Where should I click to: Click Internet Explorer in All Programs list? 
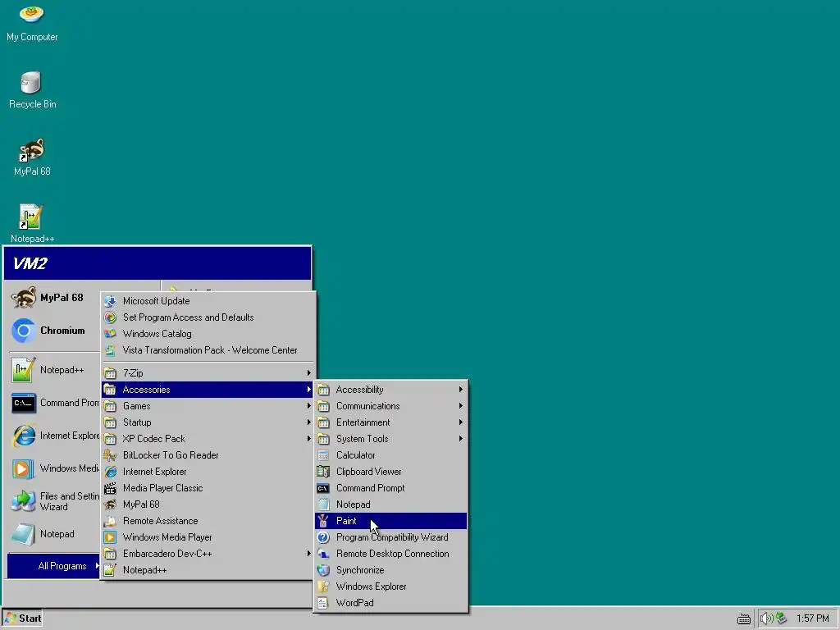tap(208, 472)
